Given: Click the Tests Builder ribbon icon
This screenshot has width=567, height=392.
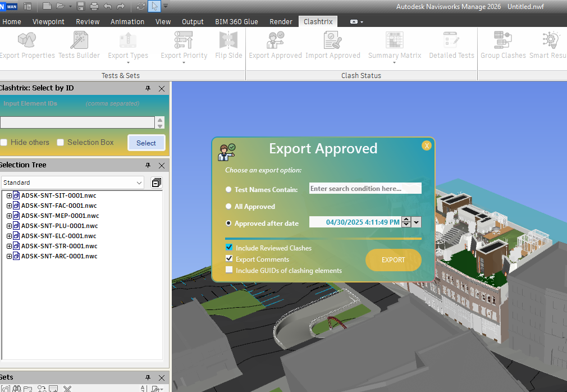Looking at the screenshot, I should point(79,41).
